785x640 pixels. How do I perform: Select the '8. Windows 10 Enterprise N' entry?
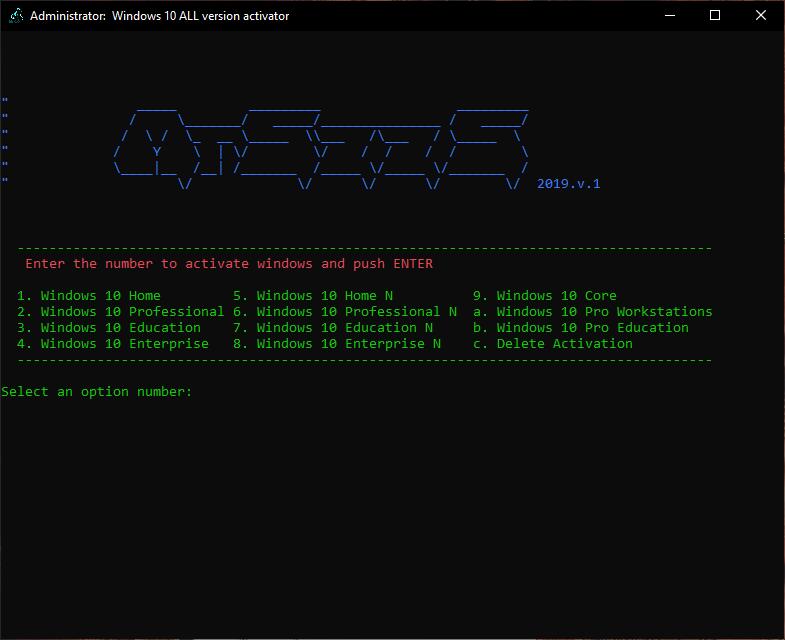(x=337, y=344)
